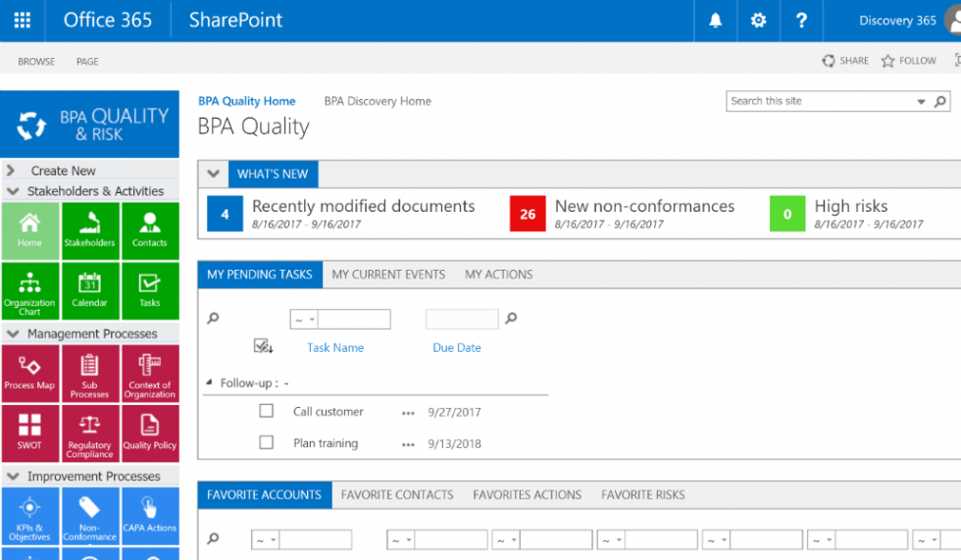The height and width of the screenshot is (560, 961).
Task: Switch to the My Current Events tab
Action: pos(388,275)
